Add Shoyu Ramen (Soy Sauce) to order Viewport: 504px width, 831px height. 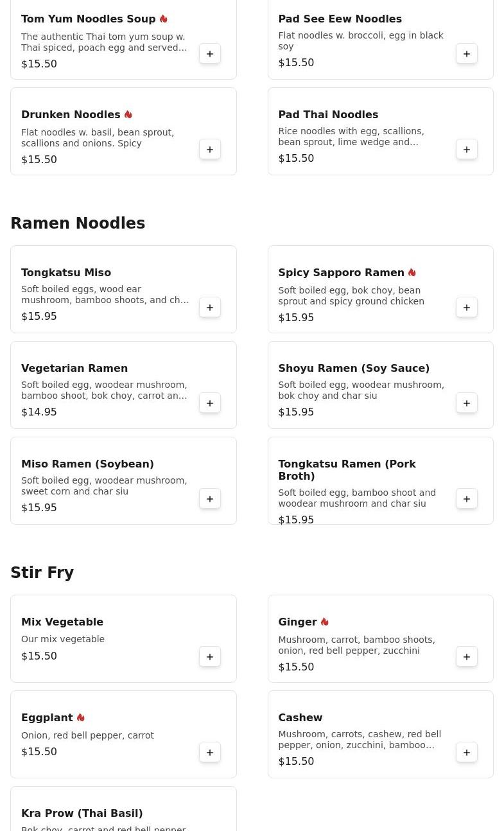coord(467,403)
